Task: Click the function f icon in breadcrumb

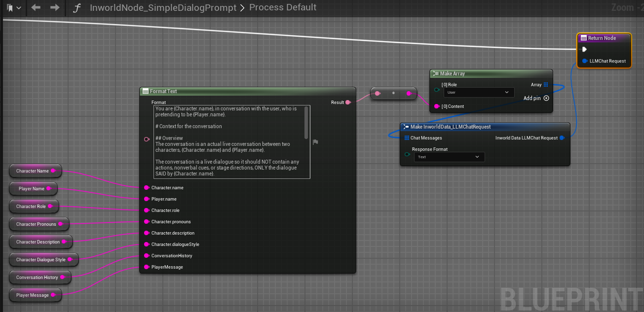Action: click(x=76, y=8)
